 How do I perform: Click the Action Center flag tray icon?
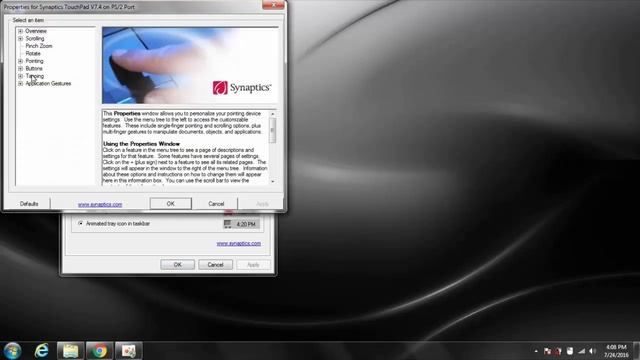pyautogui.click(x=547, y=351)
